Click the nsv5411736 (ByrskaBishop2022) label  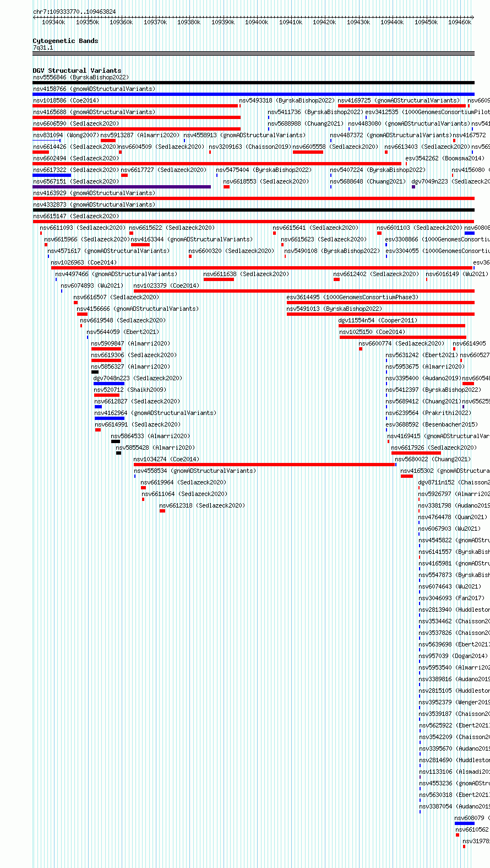[x=316, y=112]
